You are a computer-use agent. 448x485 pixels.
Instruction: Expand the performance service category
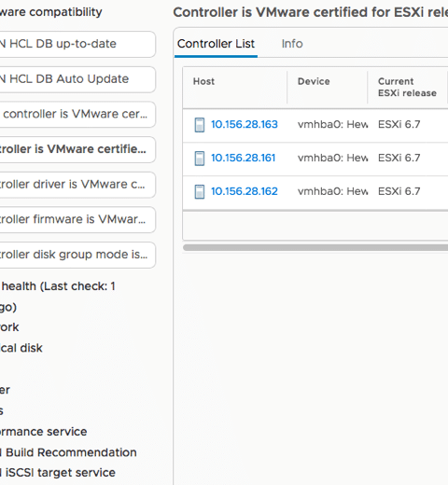[x=44, y=432]
